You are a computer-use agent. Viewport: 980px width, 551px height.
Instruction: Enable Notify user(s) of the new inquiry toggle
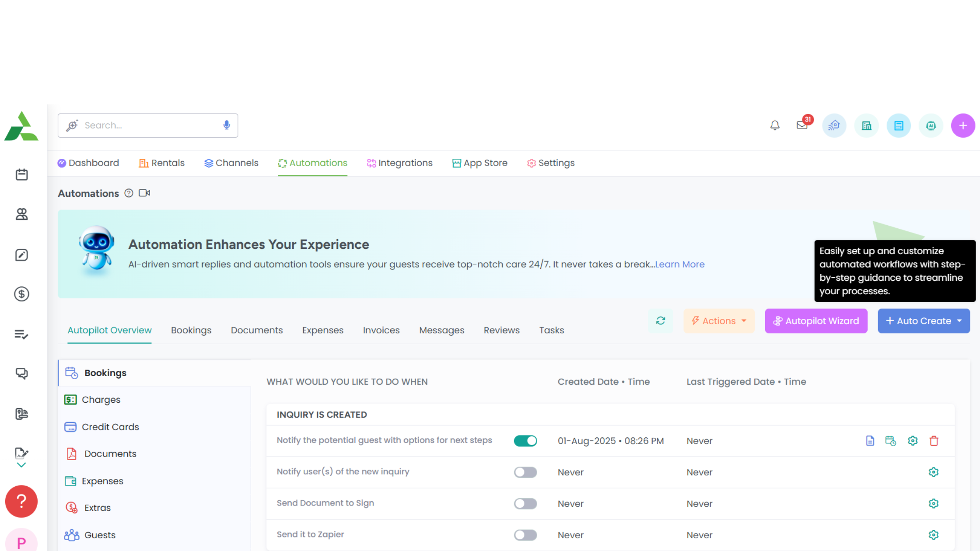(525, 472)
